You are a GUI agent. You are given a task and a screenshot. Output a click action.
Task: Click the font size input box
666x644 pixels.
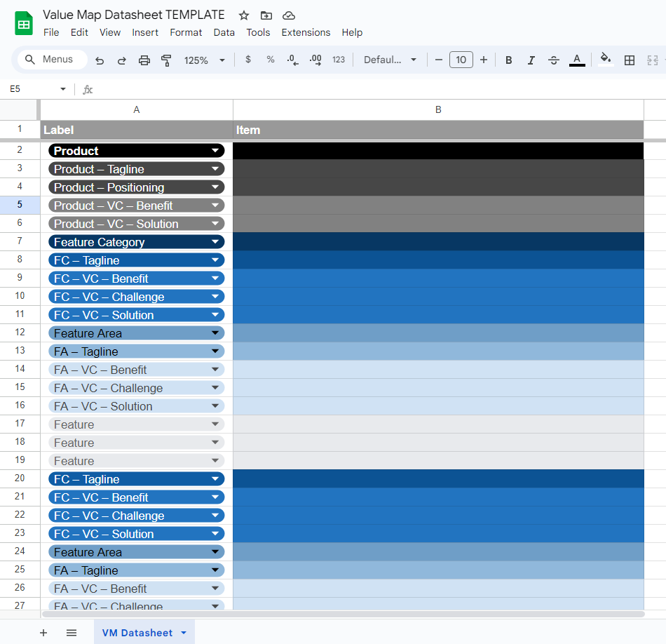461,60
